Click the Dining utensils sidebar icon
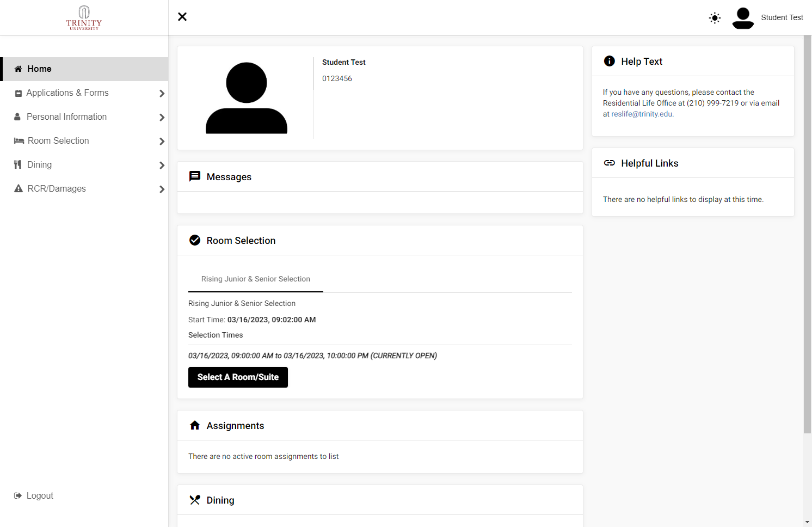 (x=17, y=165)
